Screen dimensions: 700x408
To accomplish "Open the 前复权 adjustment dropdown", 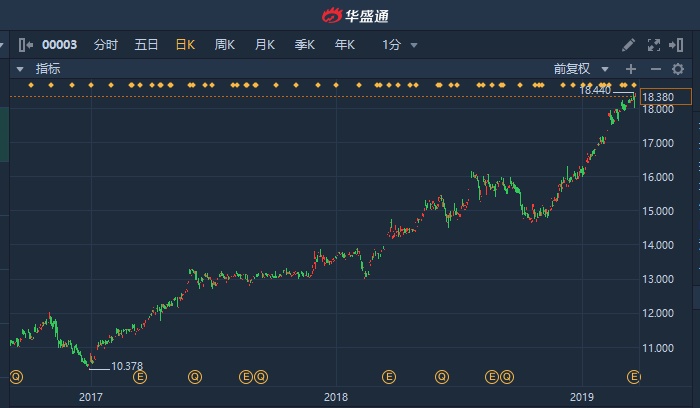I will point(581,69).
